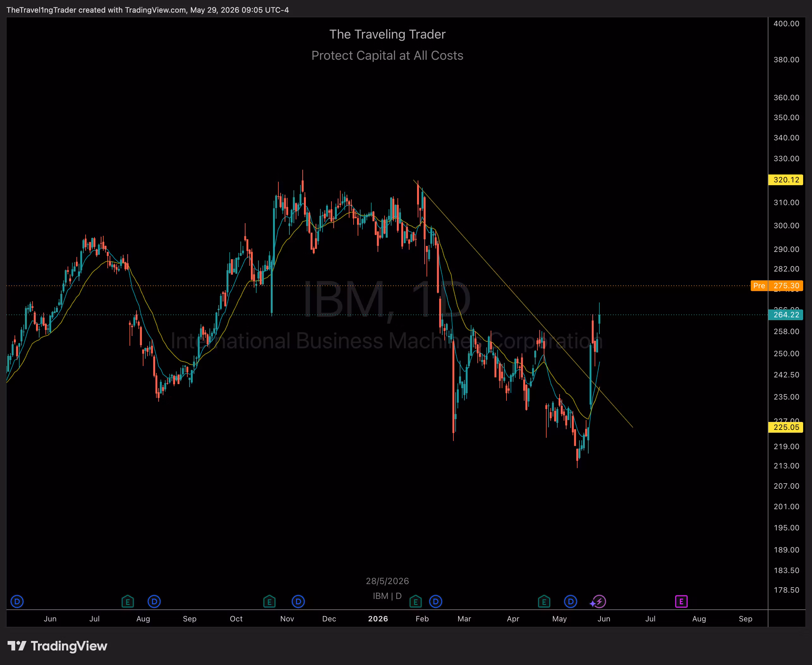Click the 'The Traveling Trader' title text

coord(387,34)
